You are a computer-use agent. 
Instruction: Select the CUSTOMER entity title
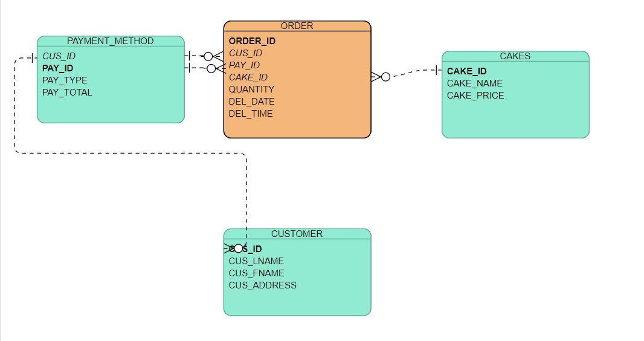coord(297,234)
